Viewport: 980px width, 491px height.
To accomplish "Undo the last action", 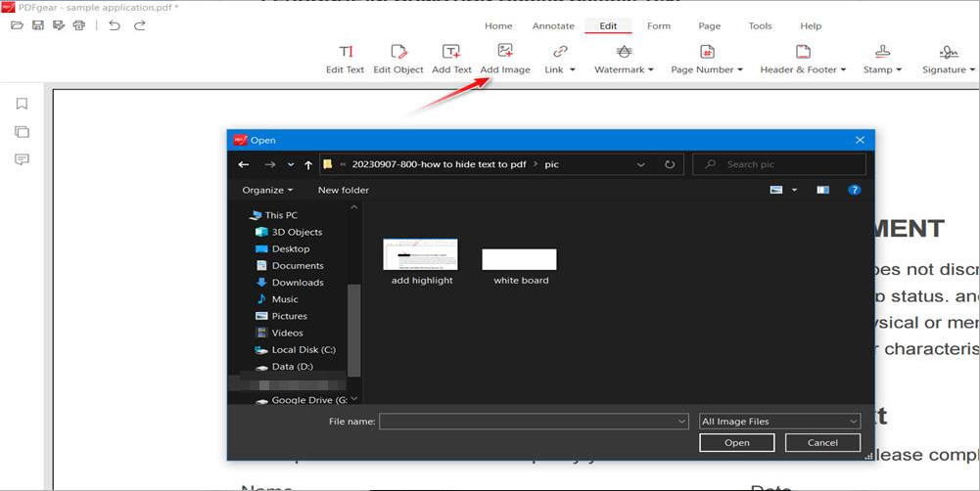I will [x=115, y=25].
